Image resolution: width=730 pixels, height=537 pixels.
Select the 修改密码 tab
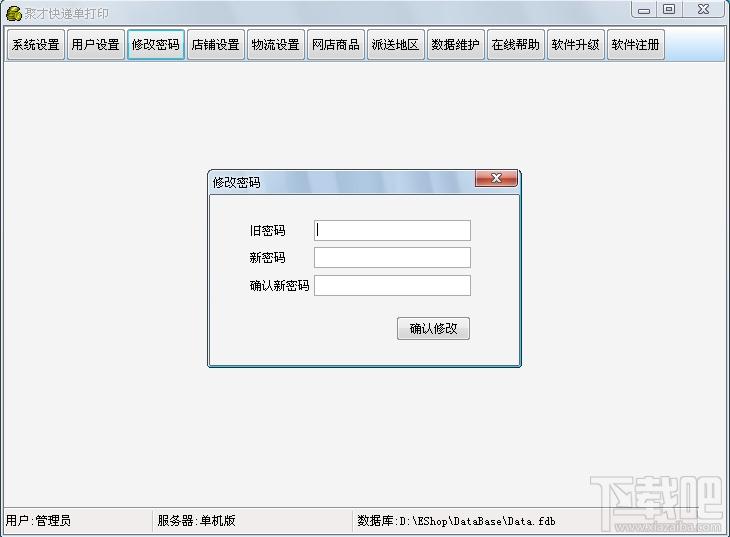[156, 45]
